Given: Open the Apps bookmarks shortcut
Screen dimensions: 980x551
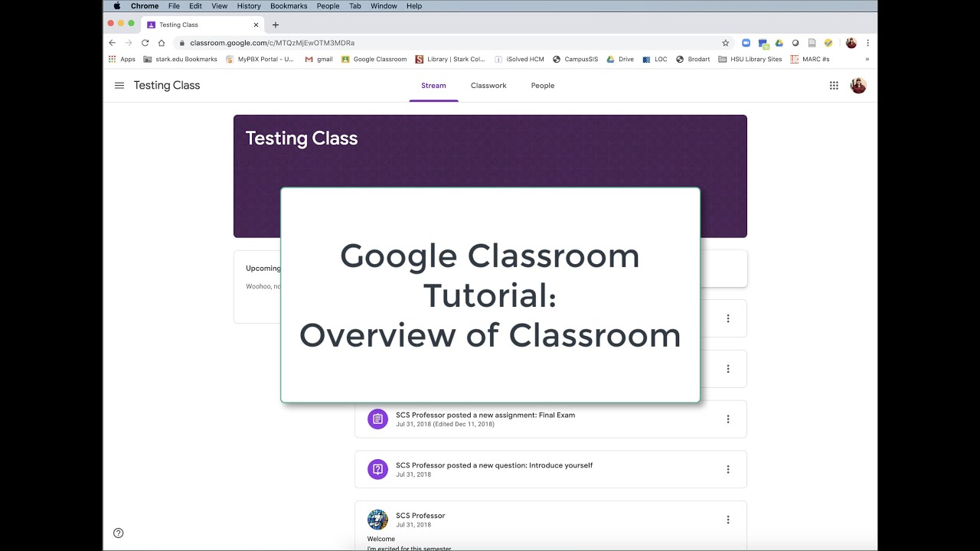Looking at the screenshot, I should [122, 59].
